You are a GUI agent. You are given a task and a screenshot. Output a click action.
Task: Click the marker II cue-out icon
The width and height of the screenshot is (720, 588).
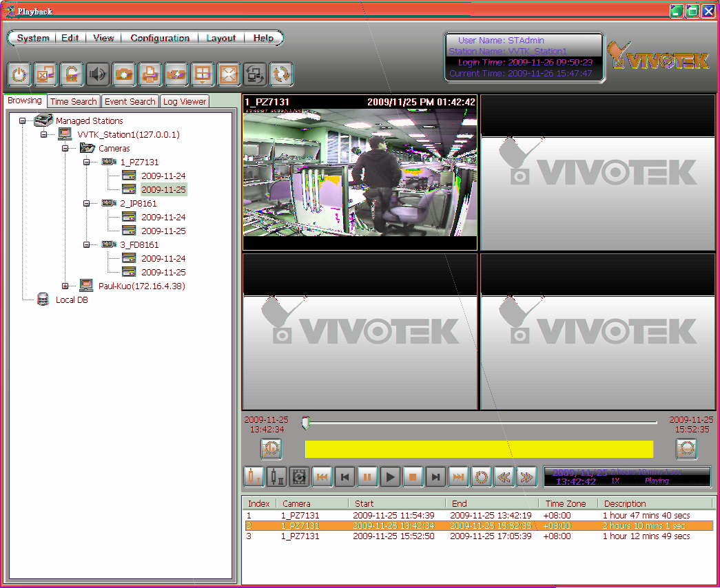[x=276, y=477]
